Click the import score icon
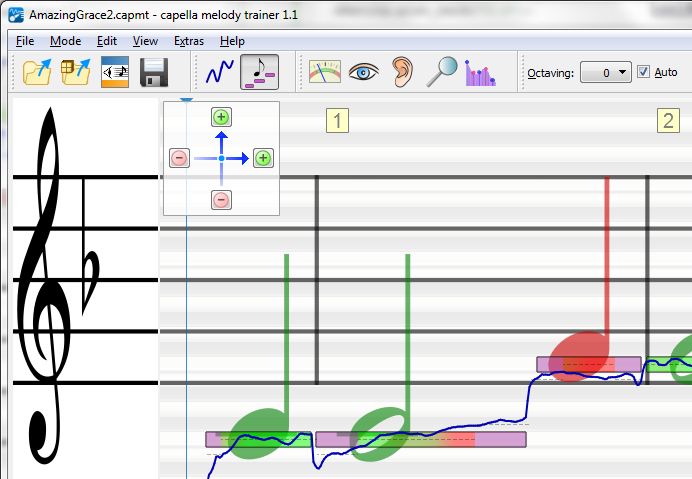 (x=77, y=72)
